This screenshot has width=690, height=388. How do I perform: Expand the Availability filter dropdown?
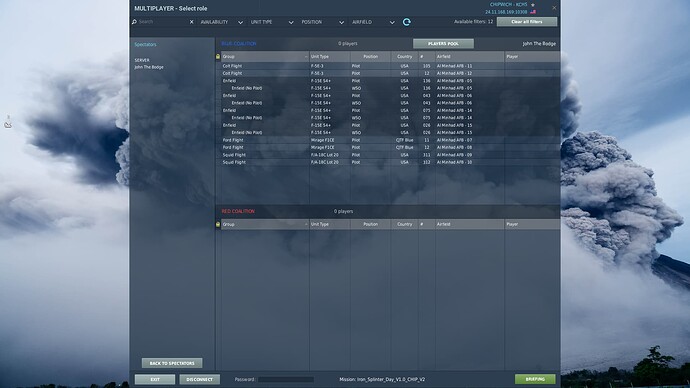(x=222, y=22)
